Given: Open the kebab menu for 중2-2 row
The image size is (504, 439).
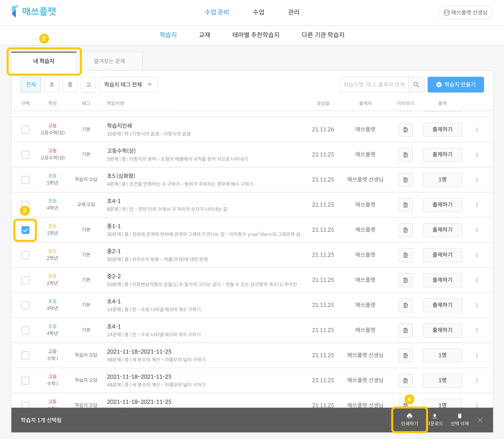Looking at the screenshot, I should [477, 280].
